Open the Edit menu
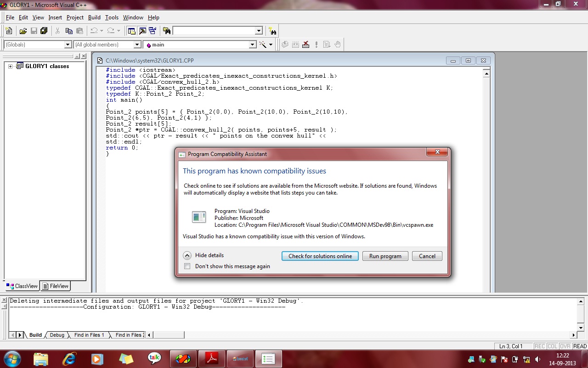Viewport: 588px width, 368px height. pos(23,17)
